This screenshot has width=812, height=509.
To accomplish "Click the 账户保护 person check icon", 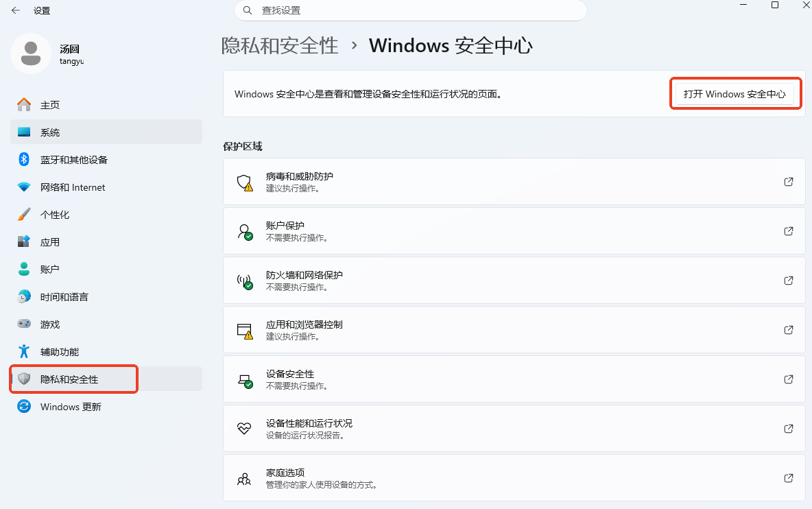I will coord(245,231).
